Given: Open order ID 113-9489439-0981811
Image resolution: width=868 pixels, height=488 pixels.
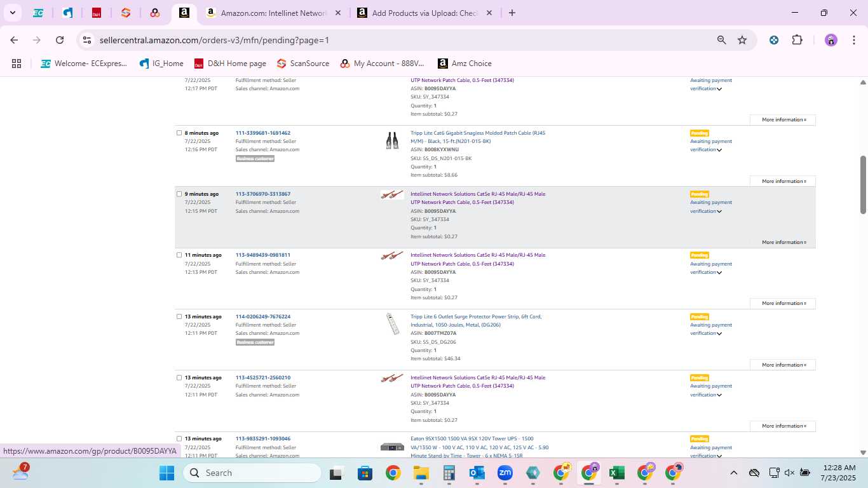Looking at the screenshot, I should (263, 255).
